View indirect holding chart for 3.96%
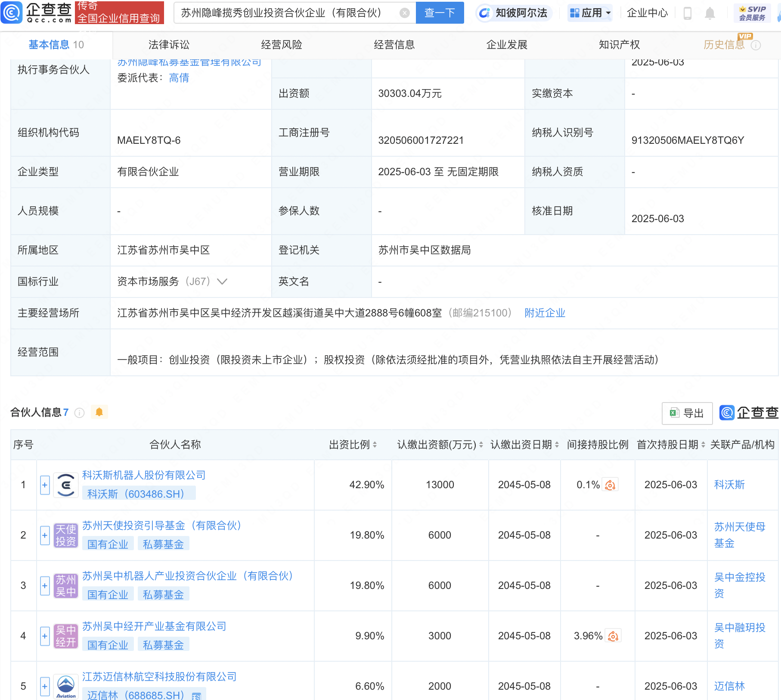This screenshot has height=700, width=781. pyautogui.click(x=613, y=636)
